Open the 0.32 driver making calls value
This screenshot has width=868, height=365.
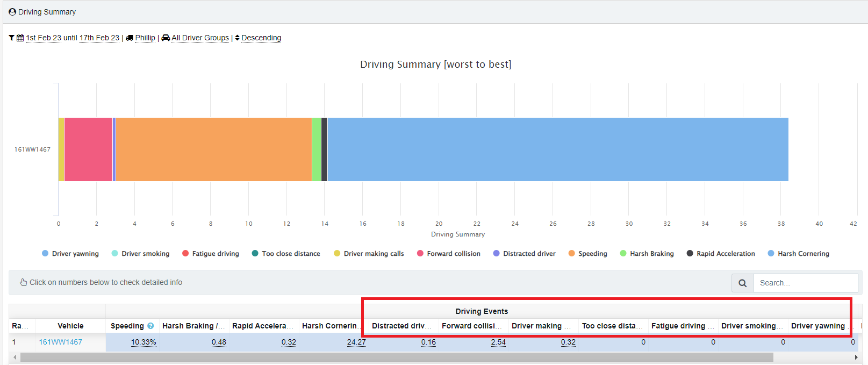coord(568,342)
